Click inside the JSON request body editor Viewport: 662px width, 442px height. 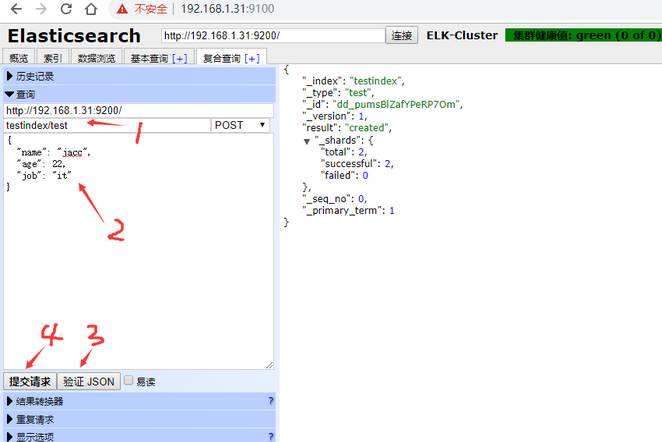[x=138, y=252]
